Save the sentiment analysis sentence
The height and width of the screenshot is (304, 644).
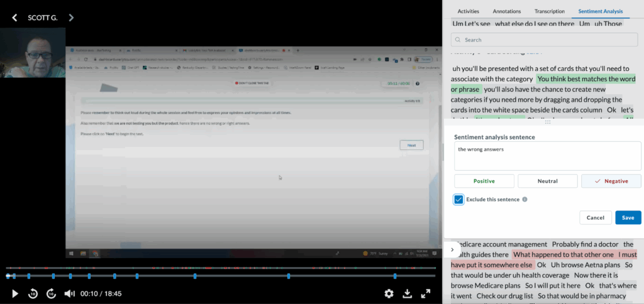(x=628, y=217)
